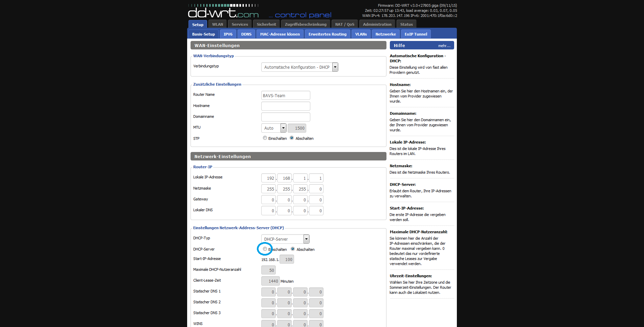This screenshot has height=327, width=644.
Task: Click first octet of Lokale IP-Adresse
Action: pos(269,178)
